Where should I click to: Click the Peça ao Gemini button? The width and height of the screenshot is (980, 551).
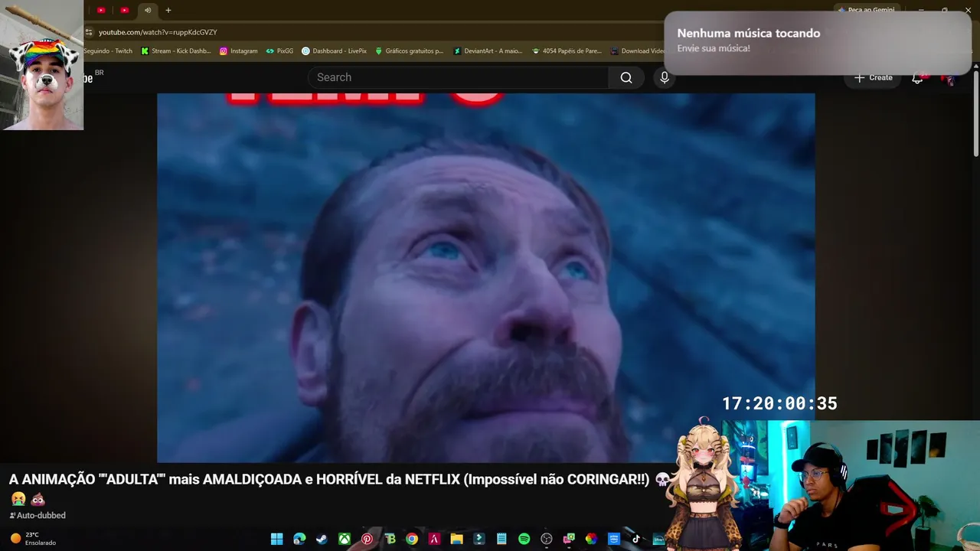(866, 10)
